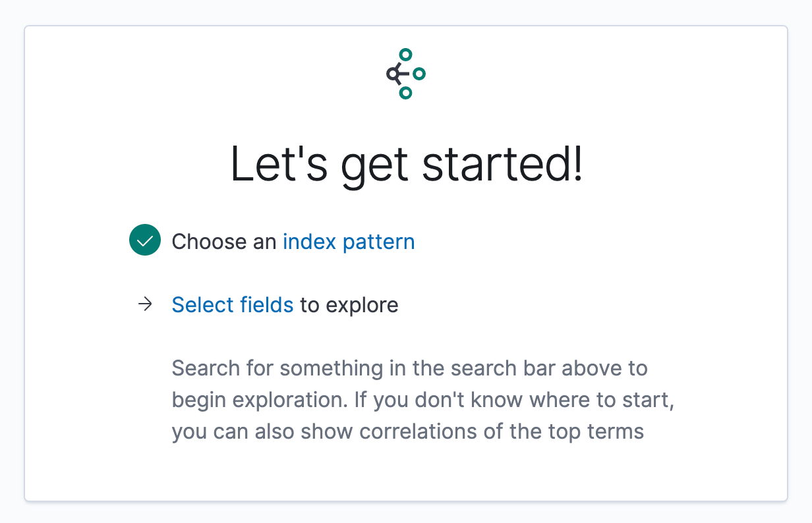812x523 pixels.
Task: Click the word "pattern" in the link
Action: coord(379,242)
